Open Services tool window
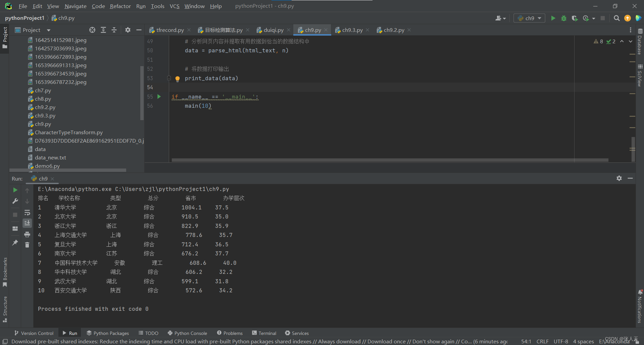Viewport: 644px width, 345px height. (x=297, y=333)
